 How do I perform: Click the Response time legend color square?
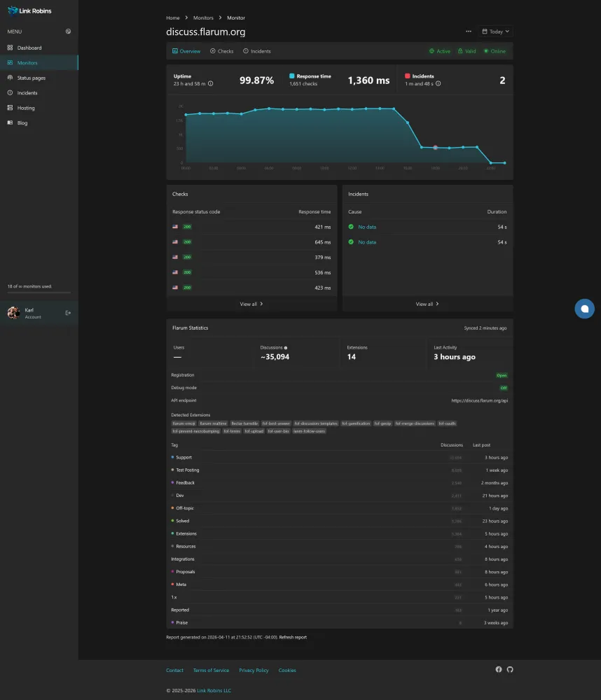tap(292, 76)
